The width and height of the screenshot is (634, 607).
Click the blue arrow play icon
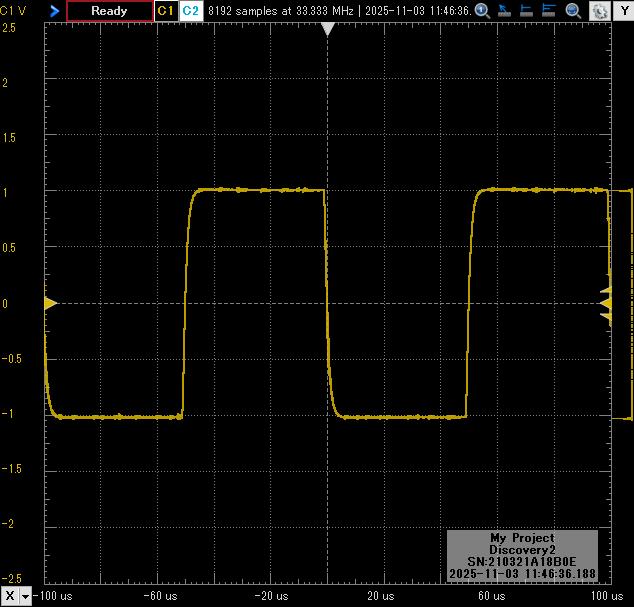coord(54,11)
